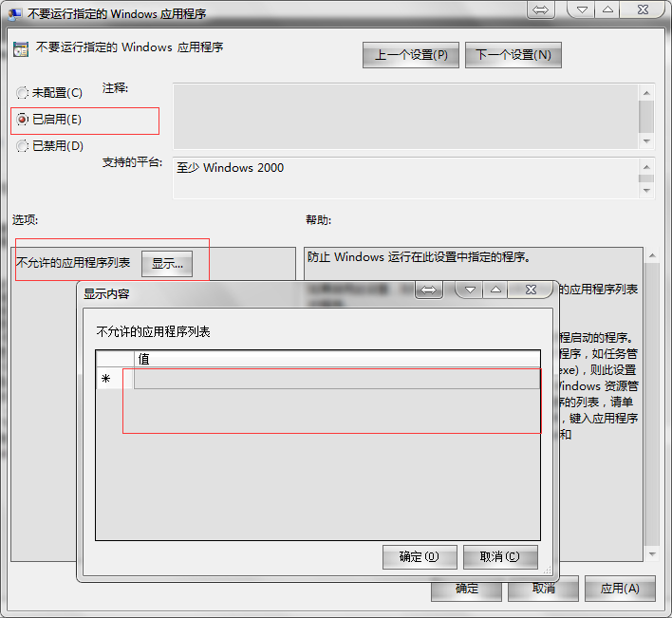Select the 已启用(E) radio button
The image size is (672, 618).
pyautogui.click(x=48, y=120)
